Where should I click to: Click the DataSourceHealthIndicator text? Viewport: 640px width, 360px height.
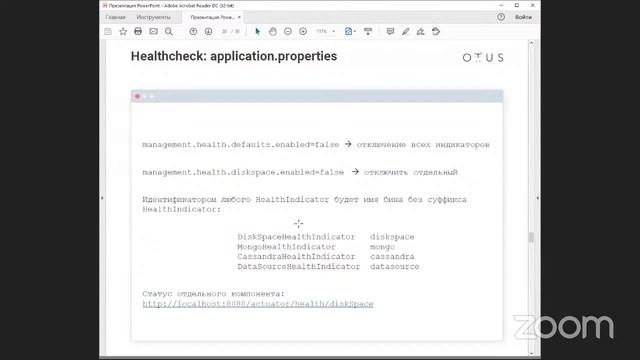299,266
